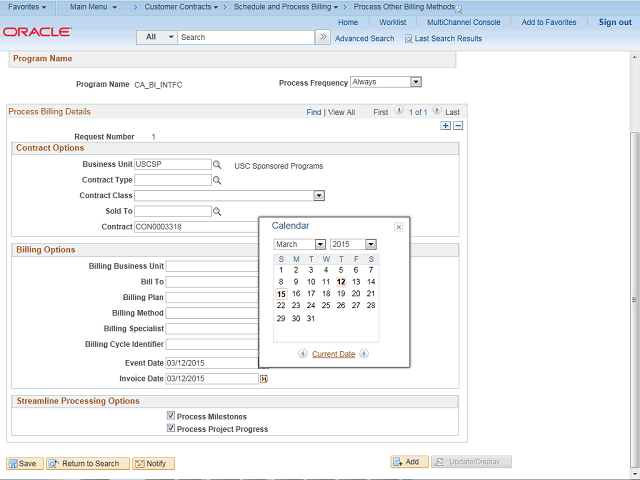Click the Save button

pyautogui.click(x=23, y=463)
